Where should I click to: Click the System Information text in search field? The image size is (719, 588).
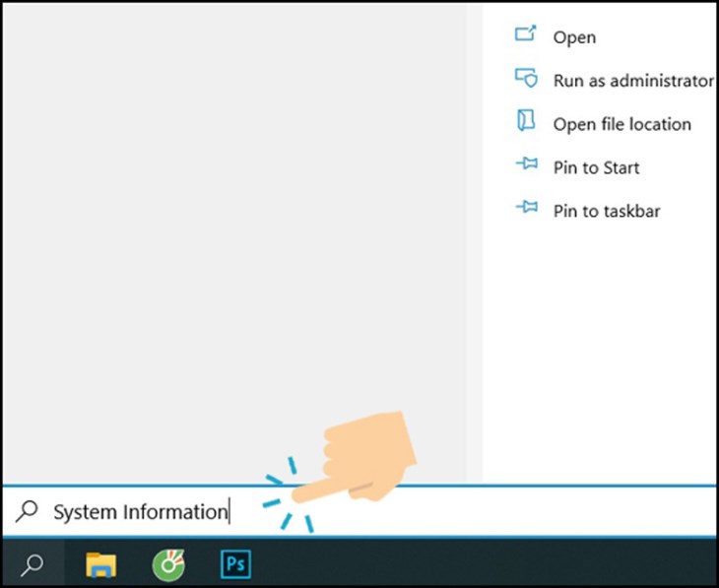(x=141, y=512)
